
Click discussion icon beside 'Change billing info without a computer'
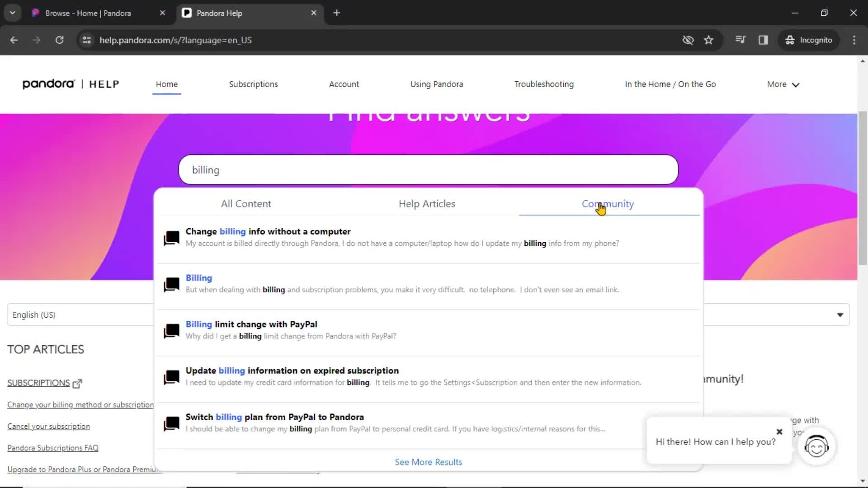(171, 238)
